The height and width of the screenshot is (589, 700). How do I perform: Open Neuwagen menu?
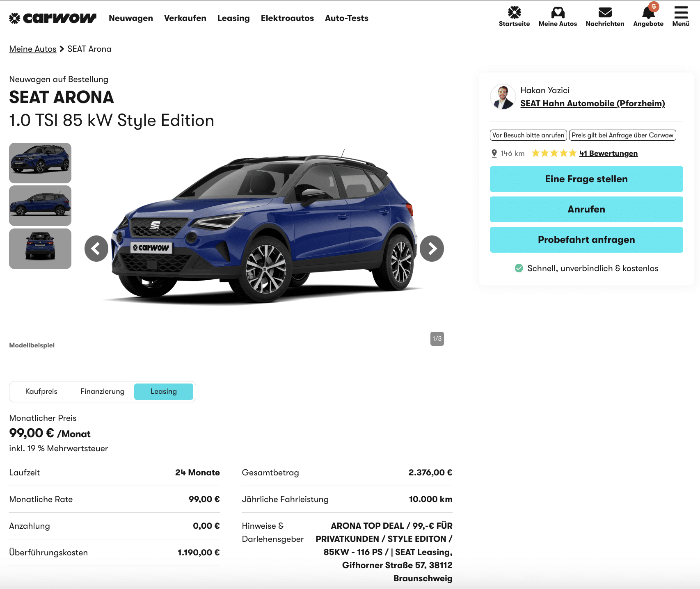tap(131, 18)
